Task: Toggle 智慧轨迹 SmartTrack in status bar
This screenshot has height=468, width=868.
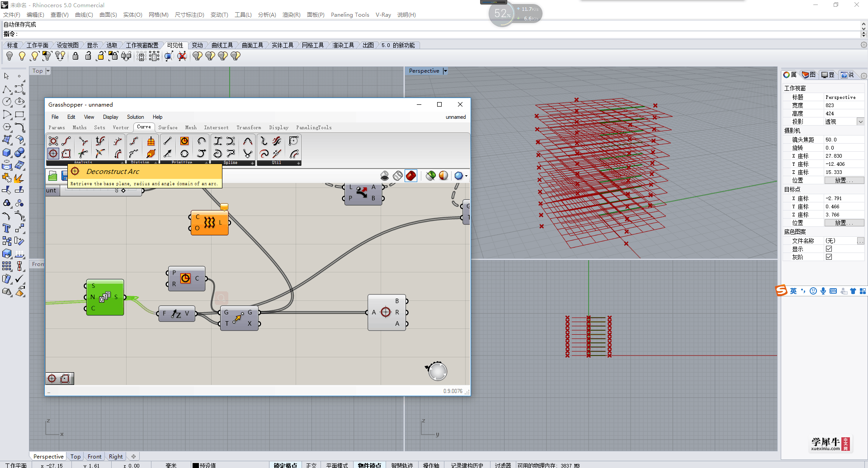Action: (x=402, y=465)
